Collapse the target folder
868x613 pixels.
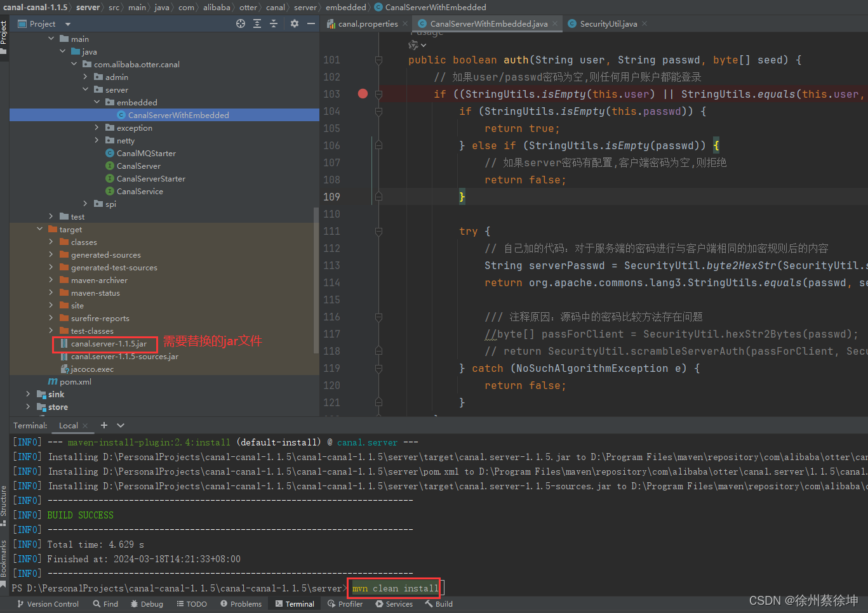pos(40,229)
